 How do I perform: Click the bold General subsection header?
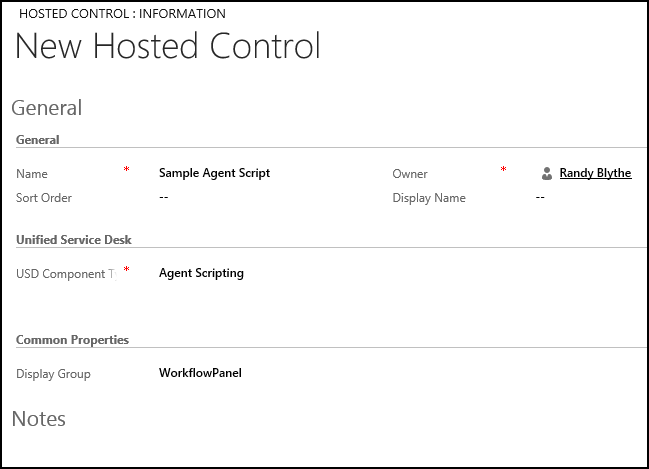(38, 140)
